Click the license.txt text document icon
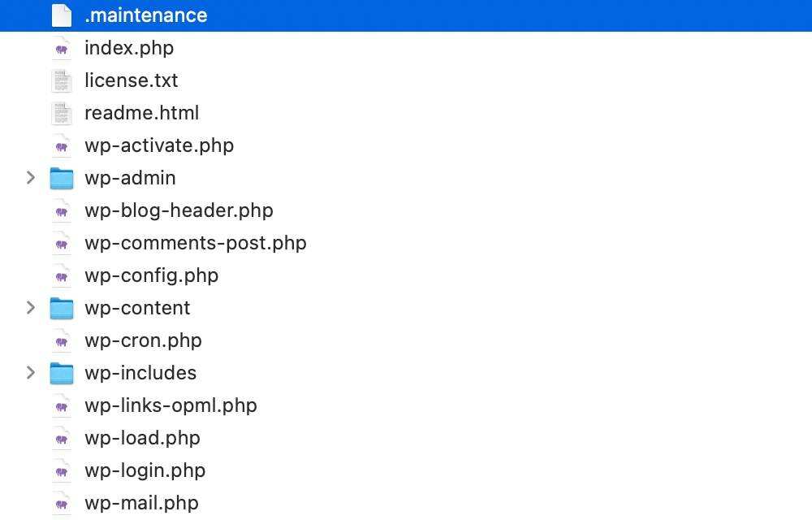Image resolution: width=812 pixels, height=520 pixels. coord(62,80)
